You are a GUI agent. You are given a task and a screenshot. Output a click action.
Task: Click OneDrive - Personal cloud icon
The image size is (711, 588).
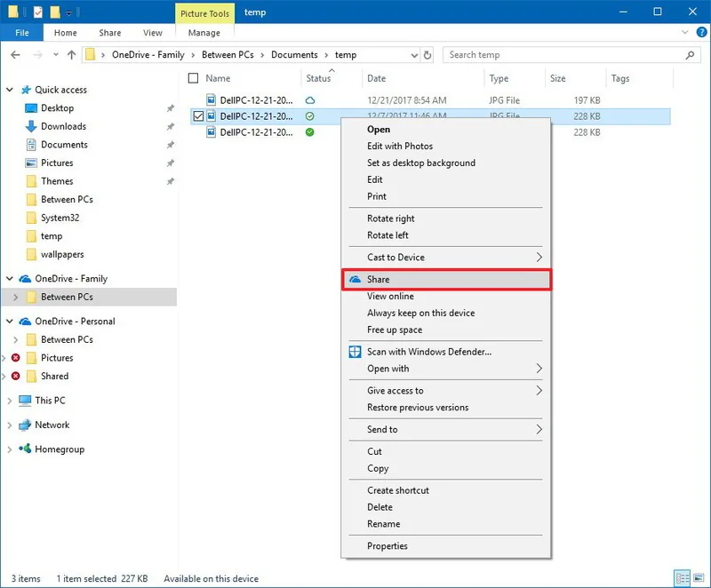tap(25, 322)
